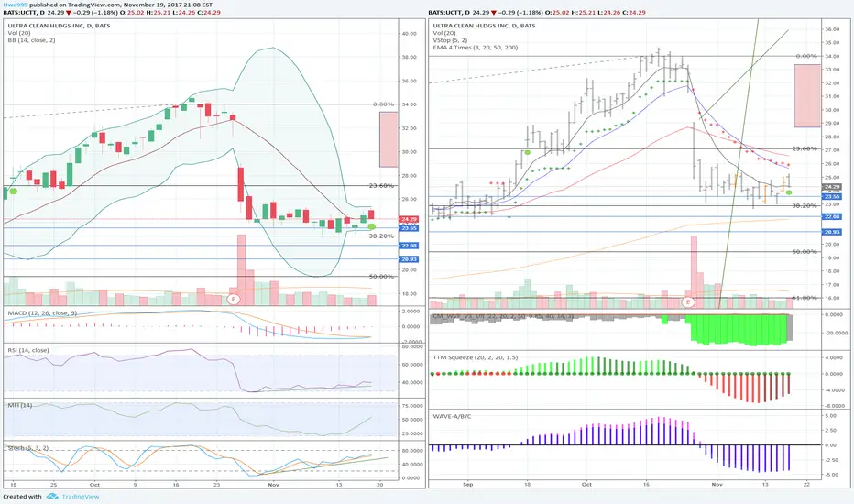Click the Sep label on right chart time axis
Image resolution: width=854 pixels, height=504 pixels.
(x=468, y=484)
